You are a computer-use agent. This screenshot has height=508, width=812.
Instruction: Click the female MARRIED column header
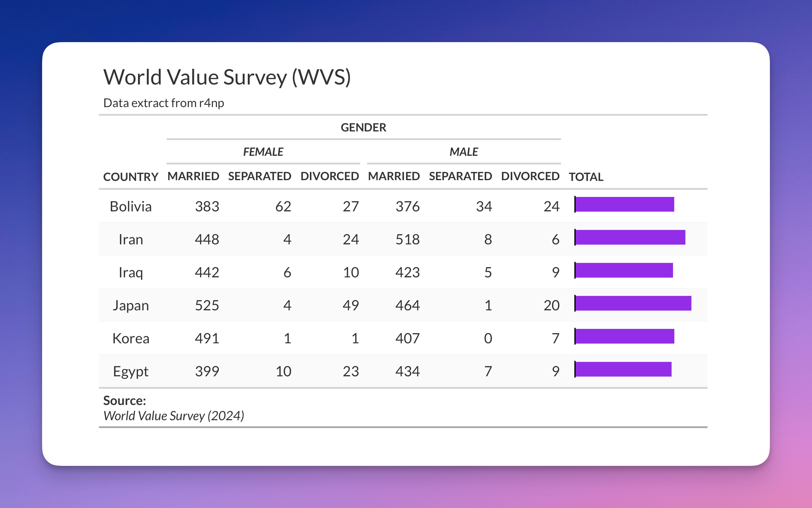193,176
